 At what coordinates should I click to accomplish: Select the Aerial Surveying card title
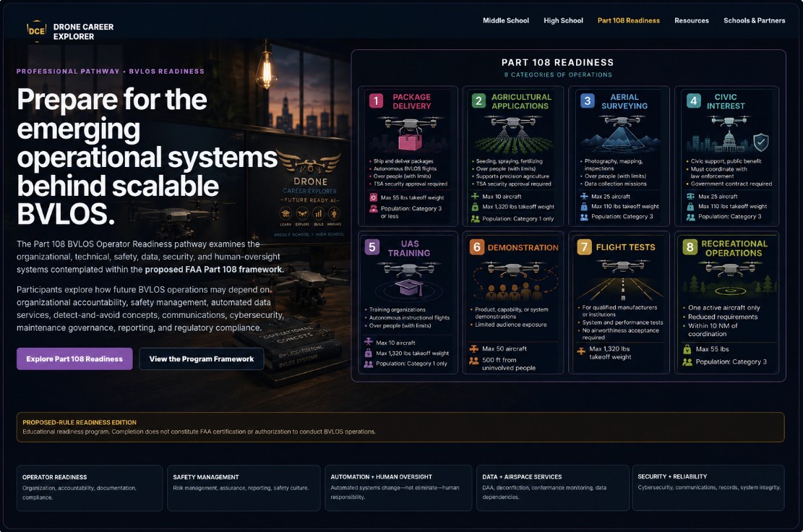624,101
